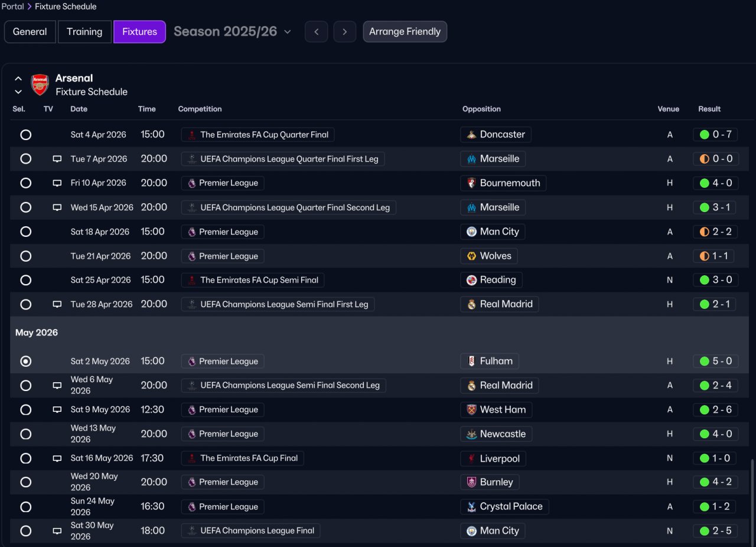
Task: Click the Liverpool club badge
Action: [x=471, y=458]
